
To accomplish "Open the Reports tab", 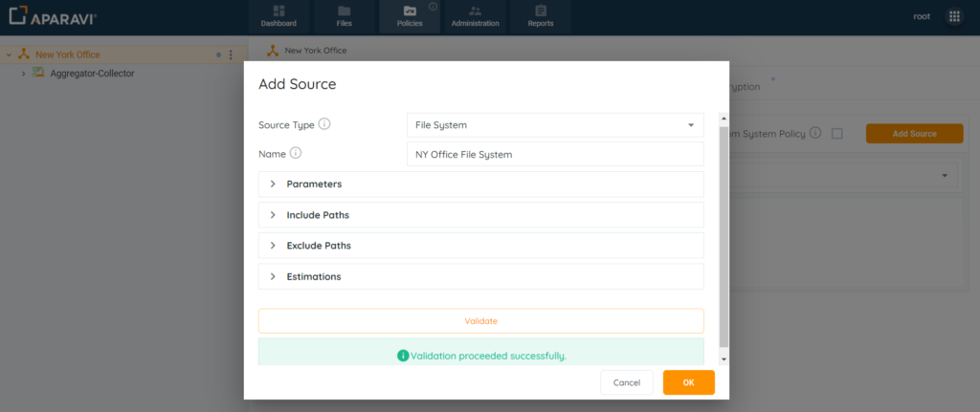I will [541, 16].
